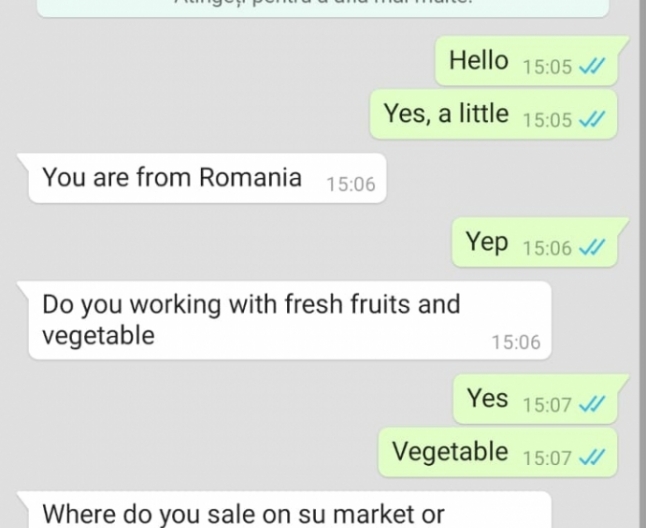This screenshot has width=646, height=528.
Task: Tap the blue ticks beside the Yep message
Action: click(592, 248)
